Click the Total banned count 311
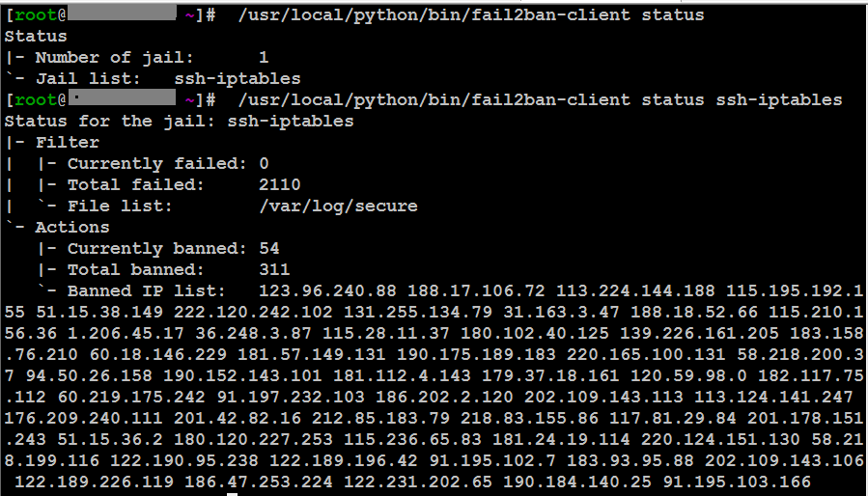This screenshot has height=496, width=868. pyautogui.click(x=274, y=269)
